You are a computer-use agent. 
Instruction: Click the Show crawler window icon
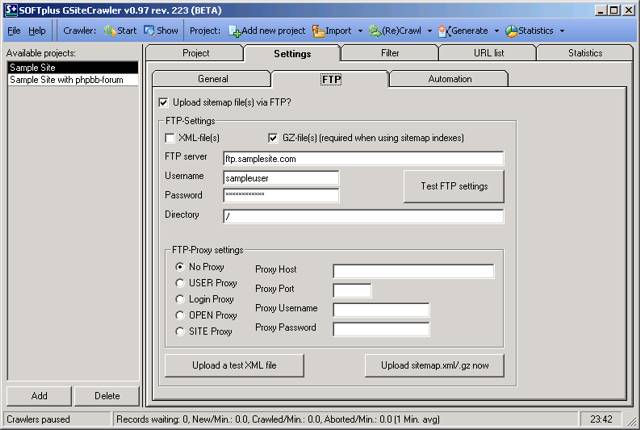pyautogui.click(x=149, y=31)
